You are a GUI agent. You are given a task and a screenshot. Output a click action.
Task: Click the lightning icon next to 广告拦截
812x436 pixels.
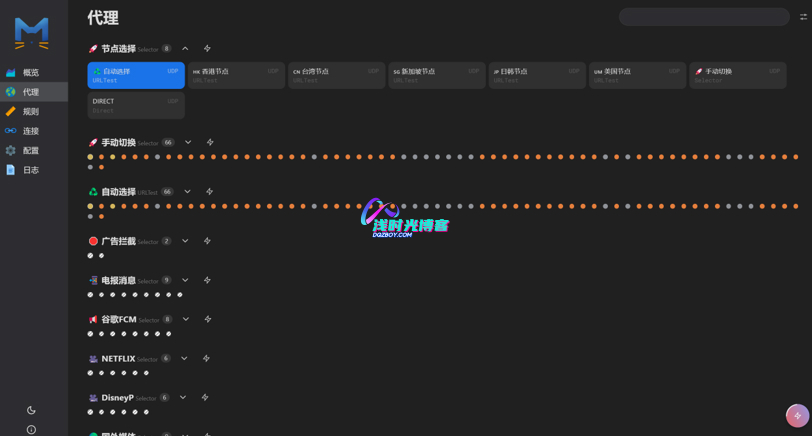click(207, 241)
